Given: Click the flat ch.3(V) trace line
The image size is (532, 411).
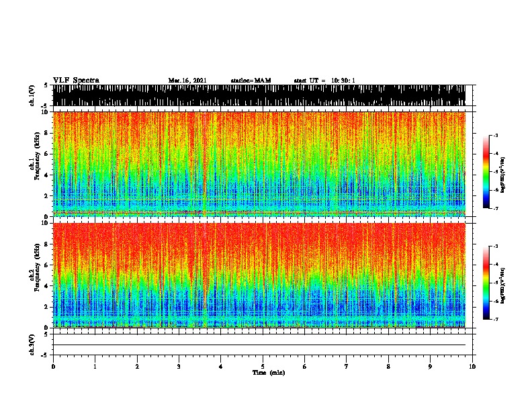Looking at the screenshot, I should point(259,345).
